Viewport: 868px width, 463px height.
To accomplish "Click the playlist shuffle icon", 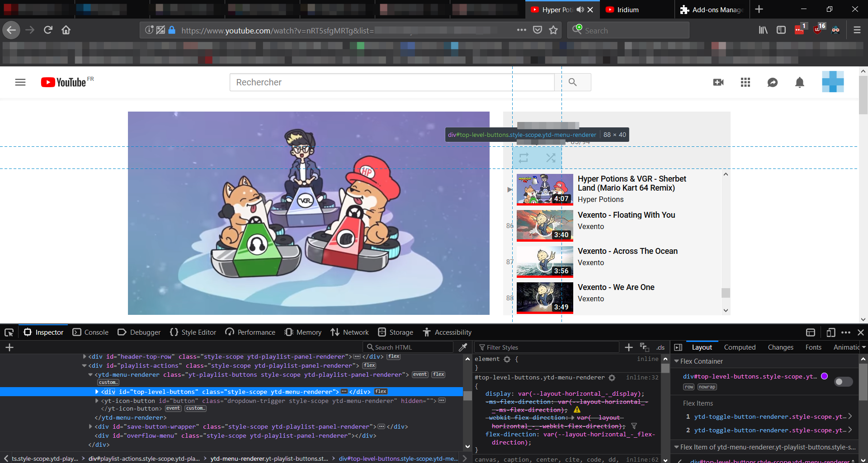I will (551, 158).
